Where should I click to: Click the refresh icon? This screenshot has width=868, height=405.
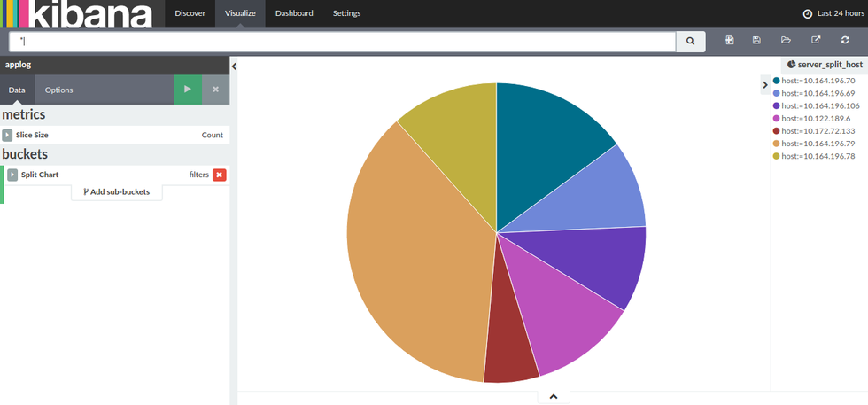[x=845, y=40]
